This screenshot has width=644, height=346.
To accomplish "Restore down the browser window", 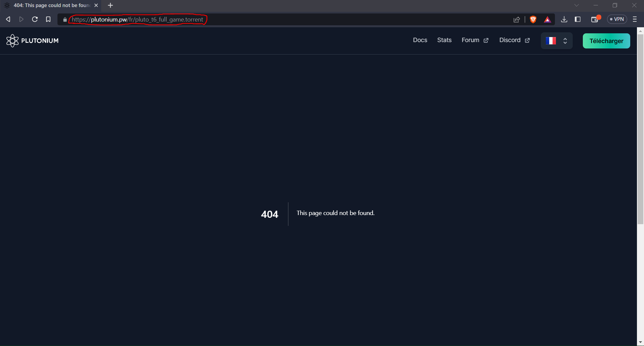I will tap(615, 5).
